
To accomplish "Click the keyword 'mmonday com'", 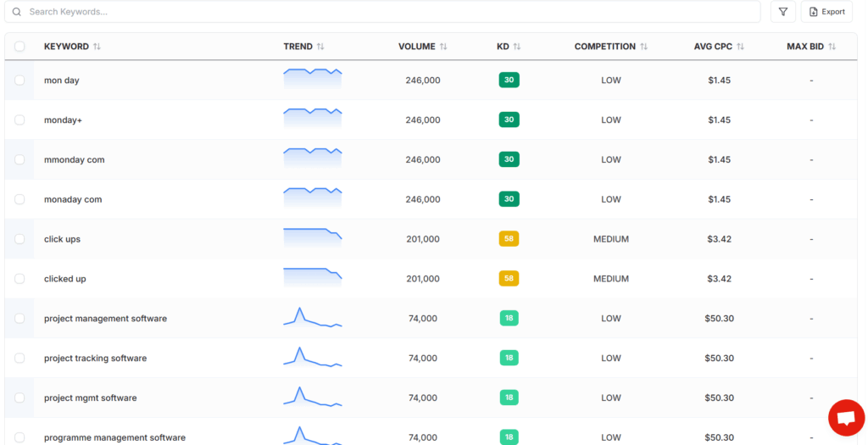I will coord(75,159).
